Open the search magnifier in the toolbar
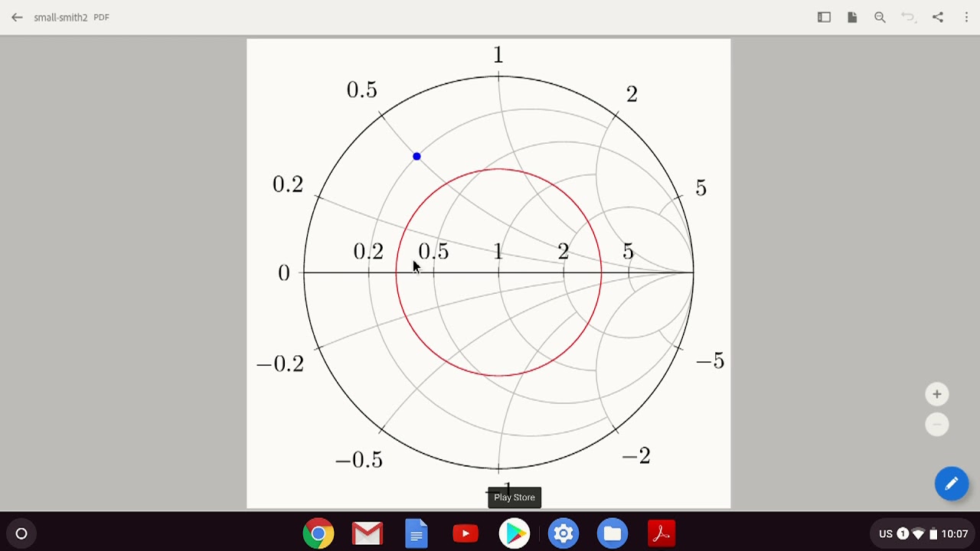980x551 pixels. pyautogui.click(x=880, y=17)
